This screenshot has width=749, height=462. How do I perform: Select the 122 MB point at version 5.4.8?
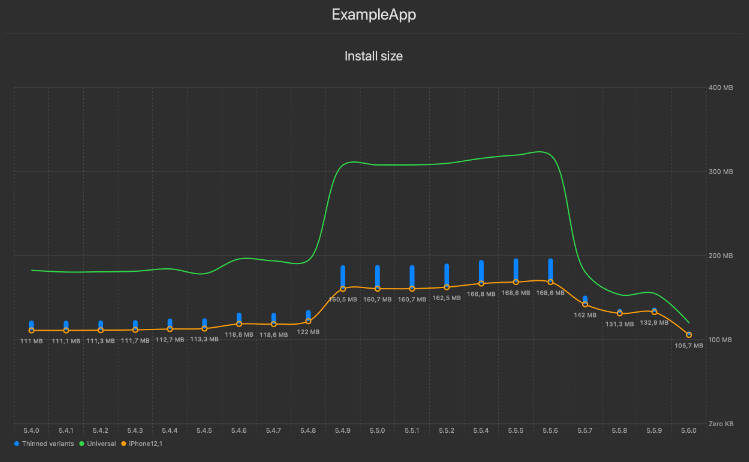pos(308,321)
